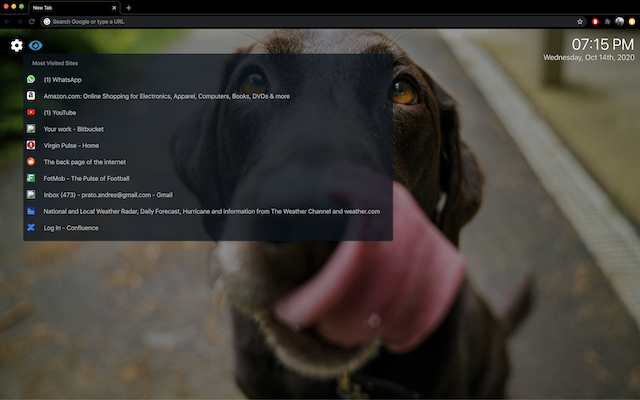Open the Chrome profile avatar

(x=620, y=21)
